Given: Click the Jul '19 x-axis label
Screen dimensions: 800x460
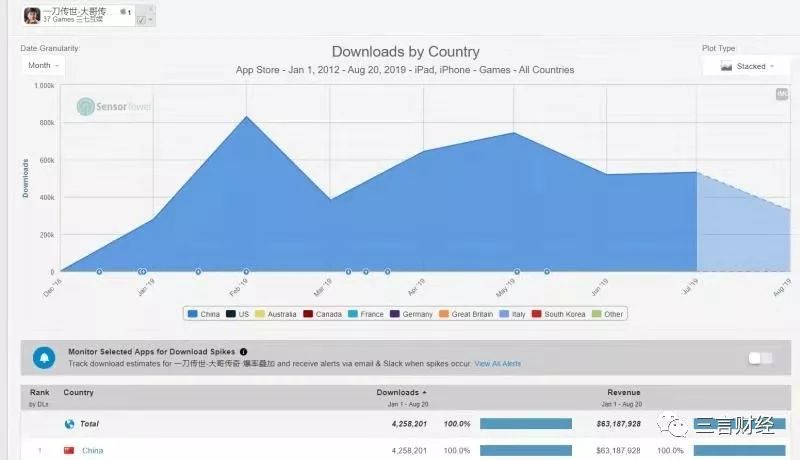Looking at the screenshot, I should click(690, 287).
